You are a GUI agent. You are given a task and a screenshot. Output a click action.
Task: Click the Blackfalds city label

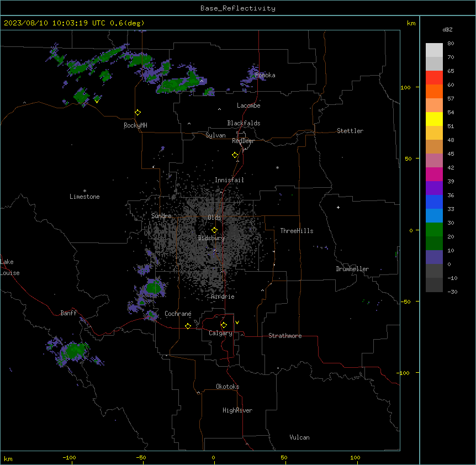click(x=244, y=123)
